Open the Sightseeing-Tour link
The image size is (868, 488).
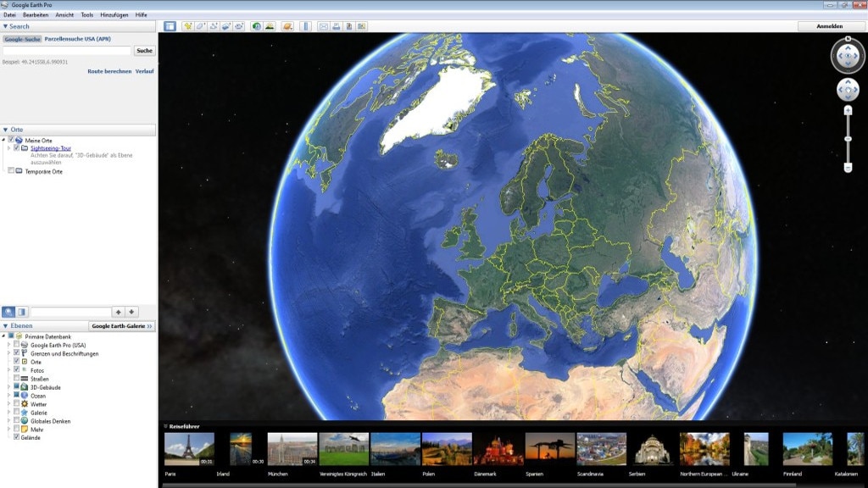pos(51,148)
